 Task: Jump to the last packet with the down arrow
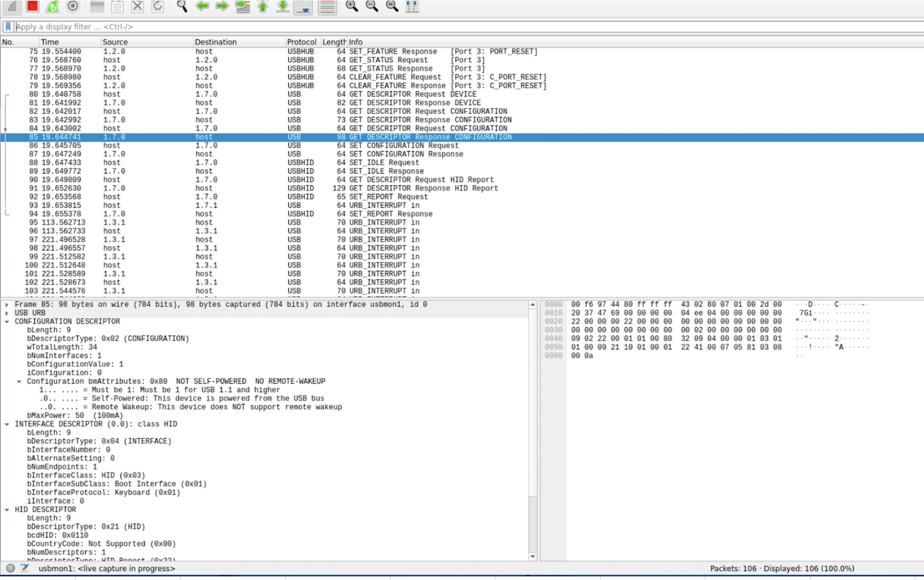[x=283, y=6]
